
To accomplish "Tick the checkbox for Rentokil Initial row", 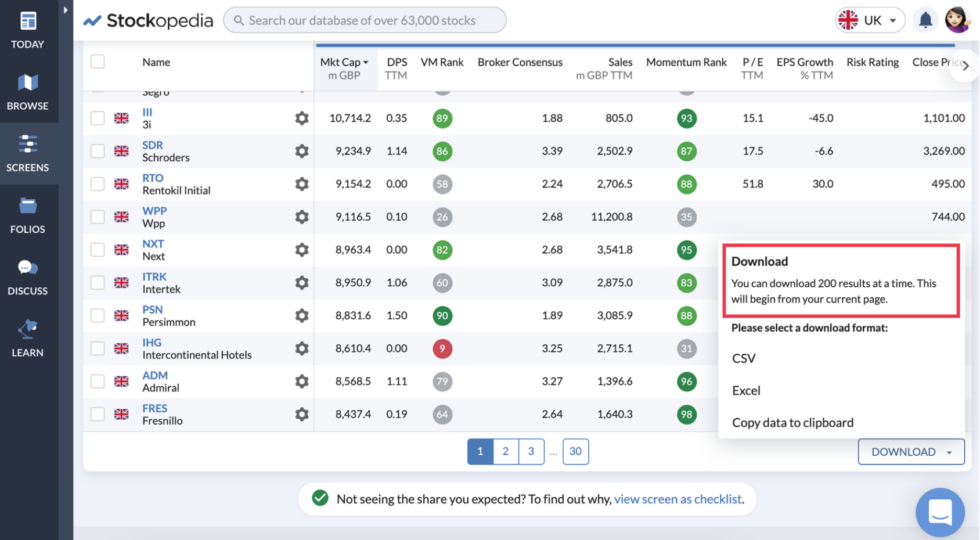I will 98,184.
